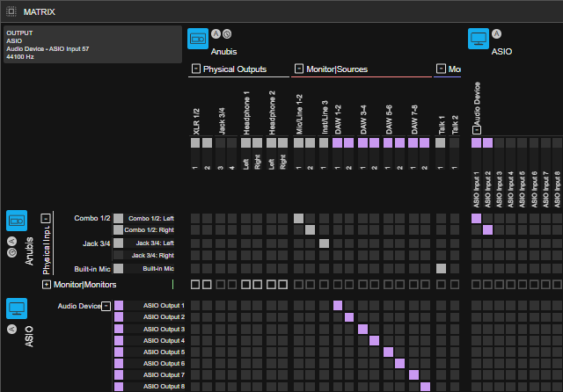Toggle ASIO Output 2 to DAW 1-2 channel 2
The width and height of the screenshot is (563, 392).
point(349,317)
